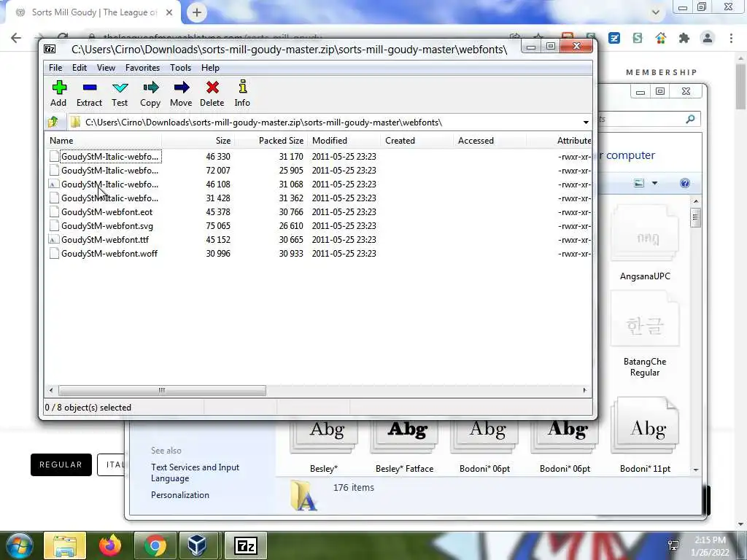Run the Test archive tool
Screen dimensions: 747x560
pos(120,93)
